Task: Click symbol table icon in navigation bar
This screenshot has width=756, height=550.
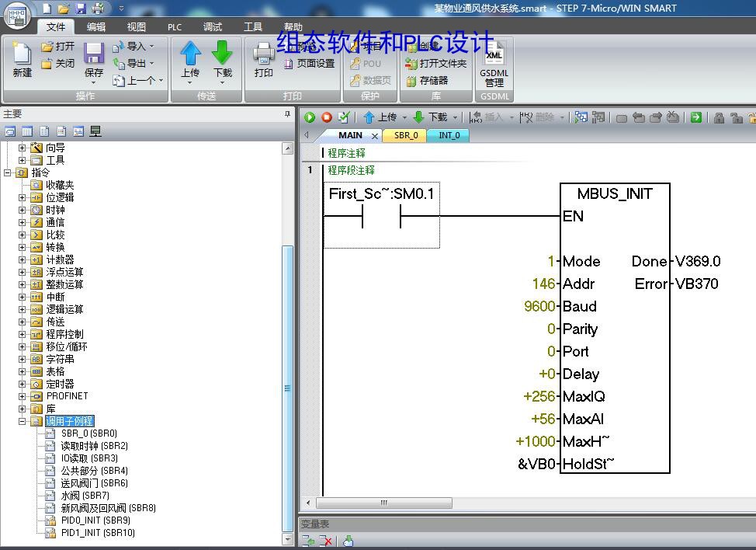Action: click(10, 131)
